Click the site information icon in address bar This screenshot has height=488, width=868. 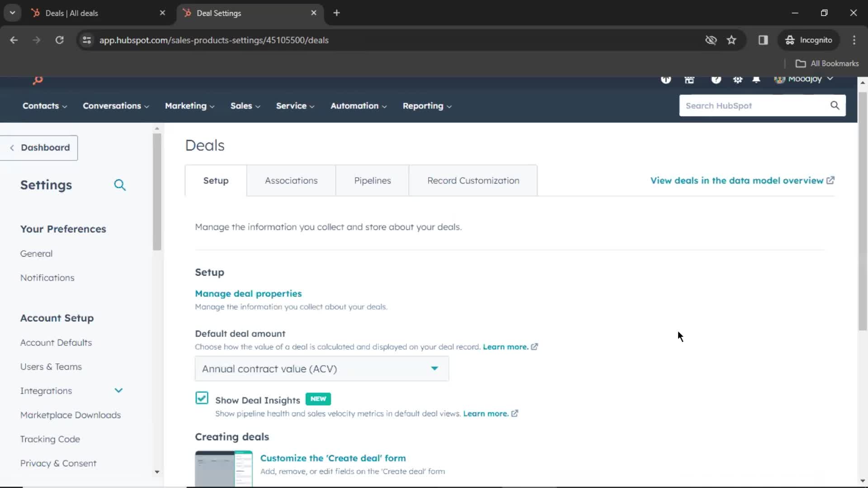tap(87, 40)
